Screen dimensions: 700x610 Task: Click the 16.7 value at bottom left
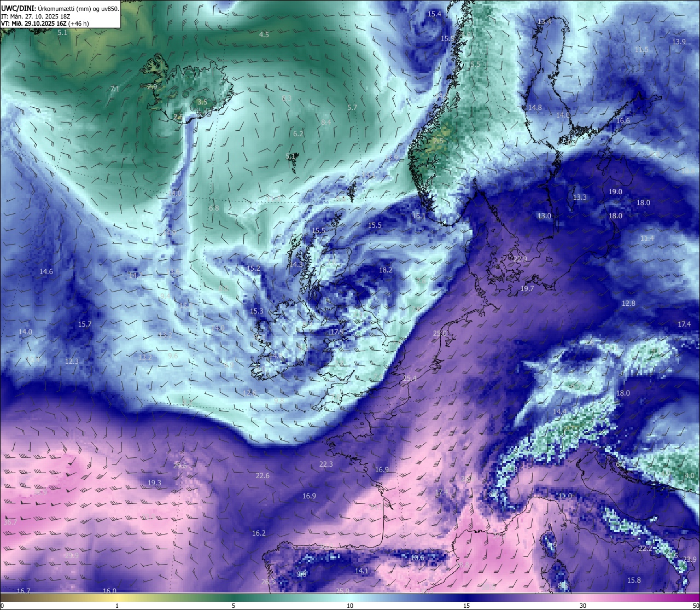coord(24,591)
